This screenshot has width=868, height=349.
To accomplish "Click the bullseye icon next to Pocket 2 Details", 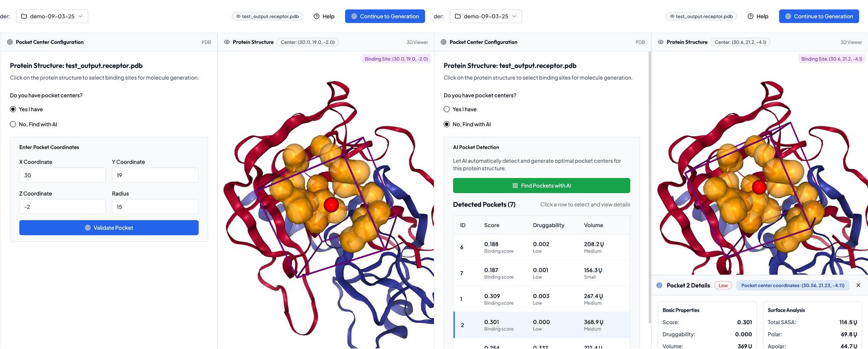I will pos(659,285).
